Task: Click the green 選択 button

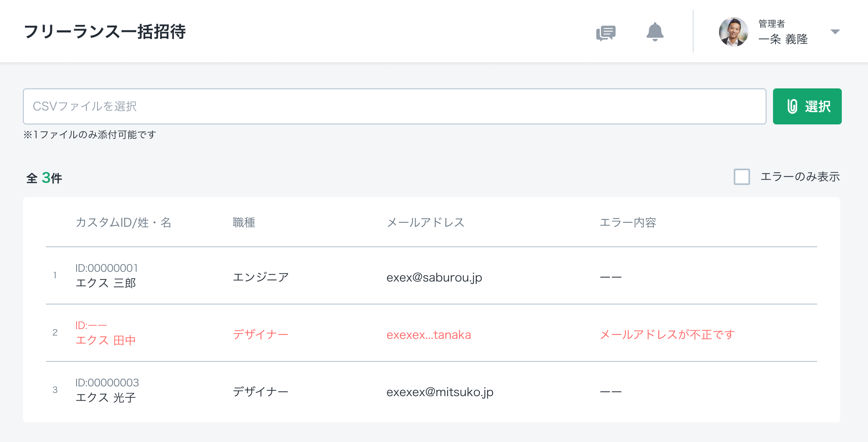Action: pos(807,106)
